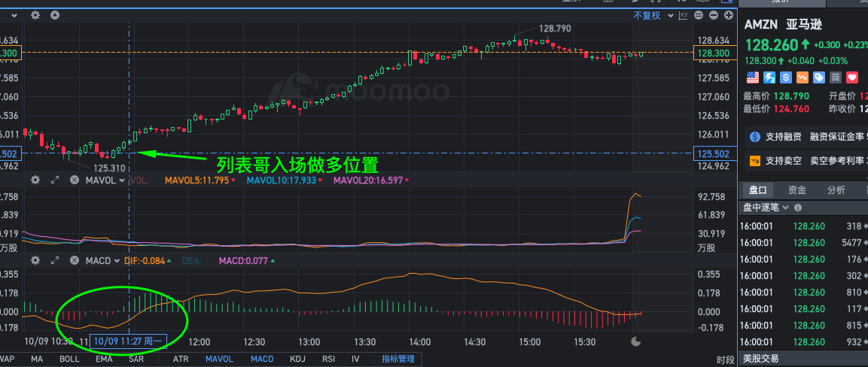
Task: Click the DIF value label
Action: pos(145,260)
